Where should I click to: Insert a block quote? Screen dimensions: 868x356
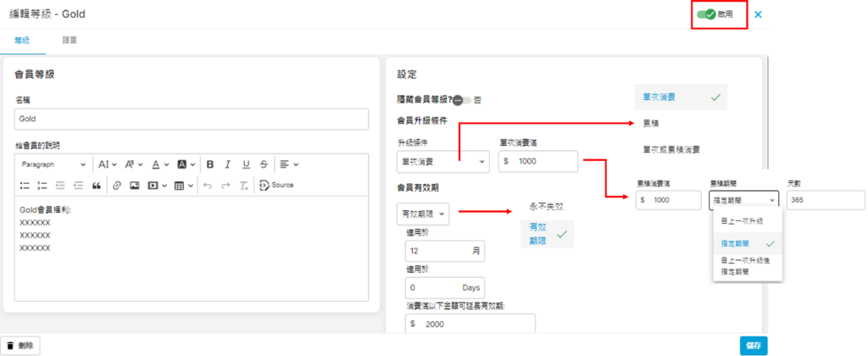[x=96, y=185]
